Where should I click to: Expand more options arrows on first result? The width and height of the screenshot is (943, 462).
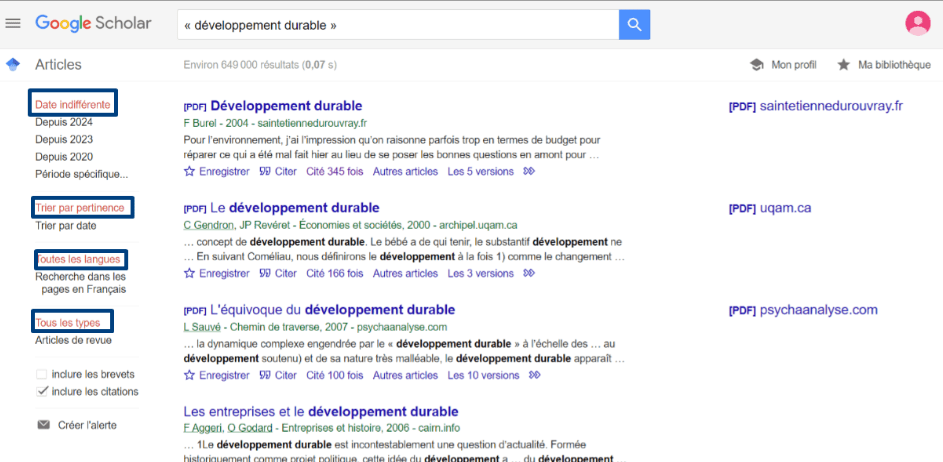530,172
